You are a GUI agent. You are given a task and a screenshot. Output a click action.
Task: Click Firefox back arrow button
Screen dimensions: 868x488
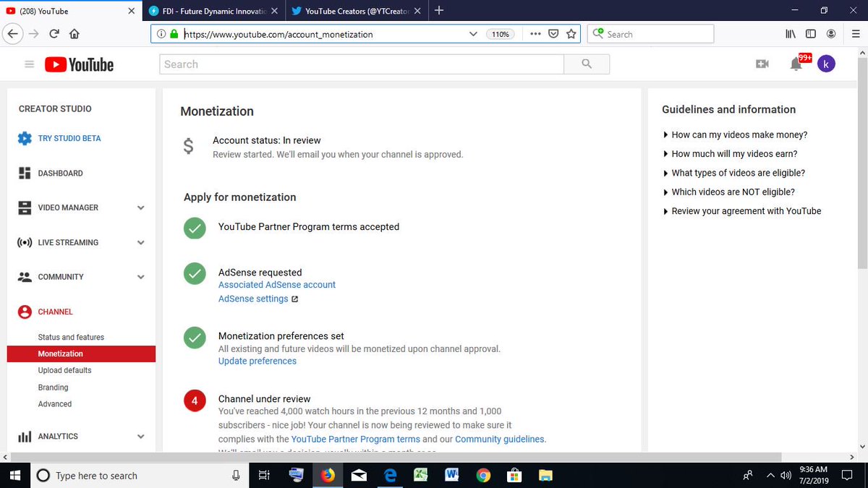(x=11, y=34)
